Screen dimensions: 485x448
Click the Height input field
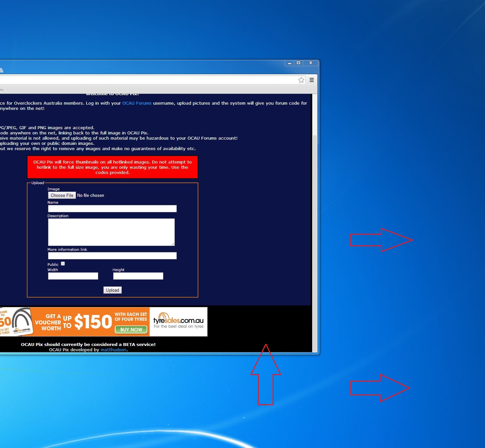click(x=138, y=276)
